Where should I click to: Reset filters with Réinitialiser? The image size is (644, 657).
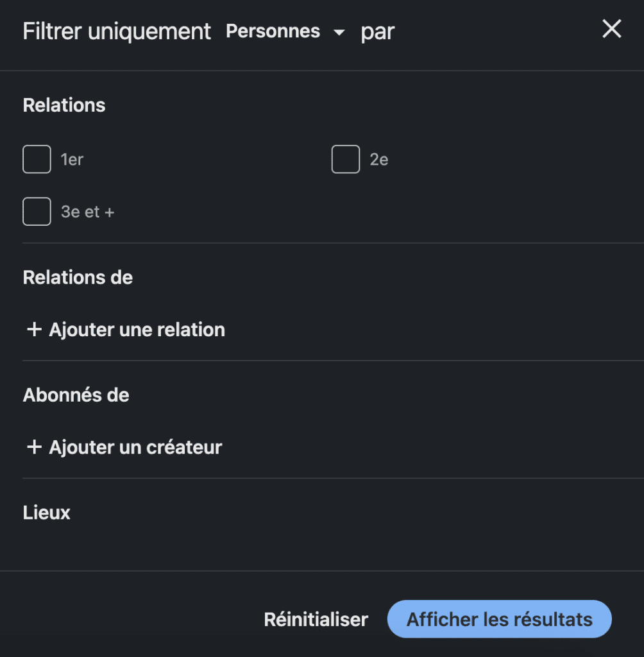(x=316, y=620)
